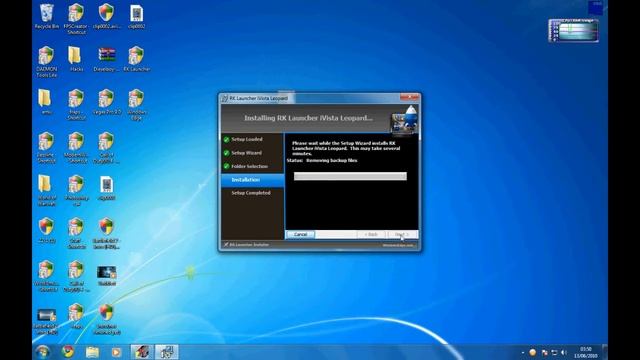
Task: Click the network tray icon
Action: (554, 352)
